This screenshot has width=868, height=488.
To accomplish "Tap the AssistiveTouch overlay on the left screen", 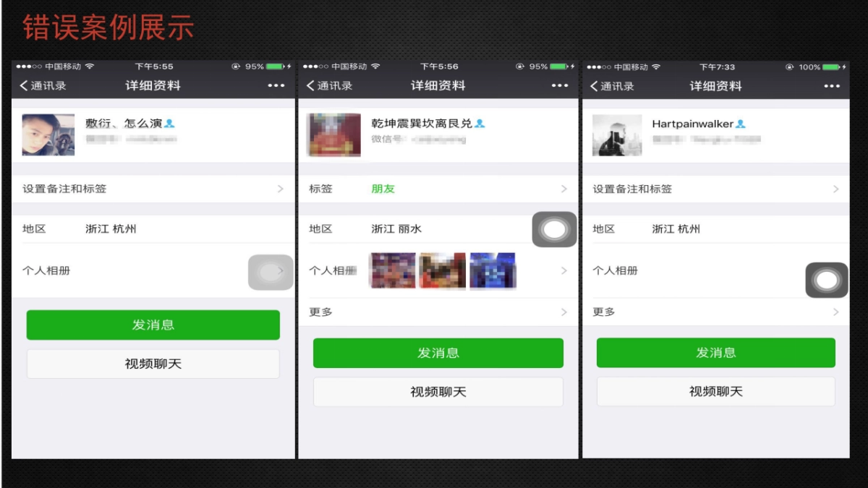I will 271,272.
